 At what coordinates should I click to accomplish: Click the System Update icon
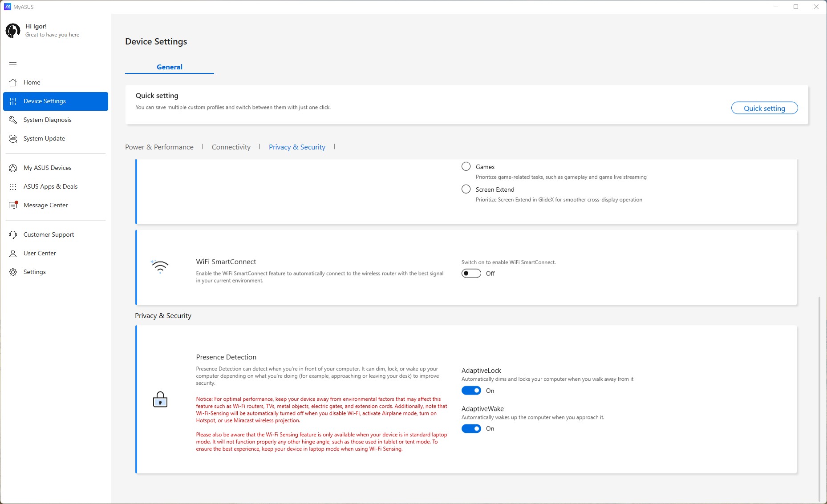tap(13, 139)
